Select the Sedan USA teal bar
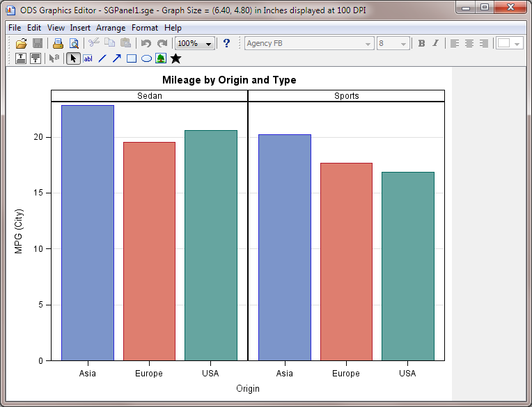The height and width of the screenshot is (407, 532). 211,246
